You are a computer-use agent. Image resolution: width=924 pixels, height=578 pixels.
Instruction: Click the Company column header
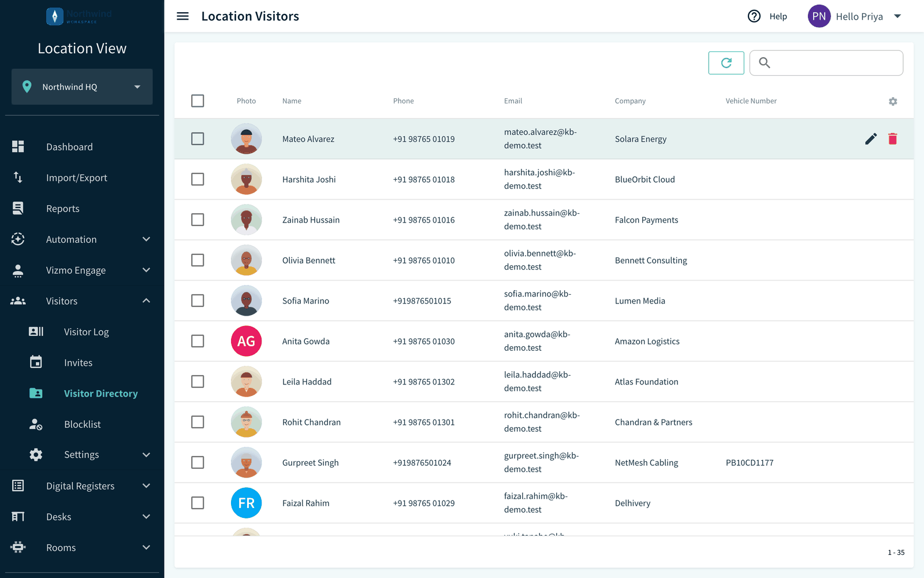[630, 101]
